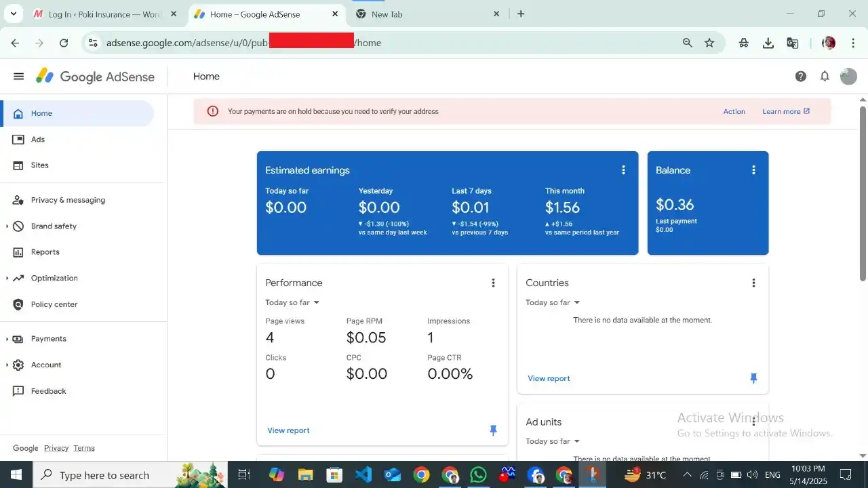This screenshot has height=488, width=868.
Task: Open the AdSense hamburger main menu
Action: 18,77
